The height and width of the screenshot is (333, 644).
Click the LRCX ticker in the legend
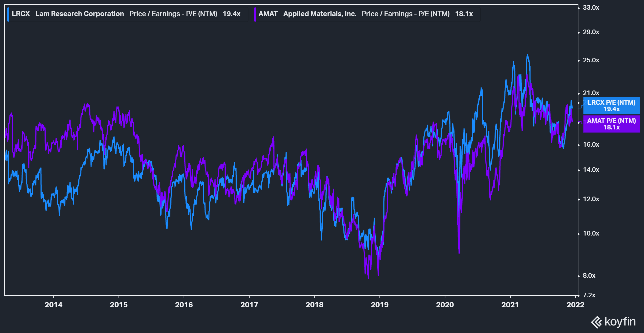tap(21, 14)
